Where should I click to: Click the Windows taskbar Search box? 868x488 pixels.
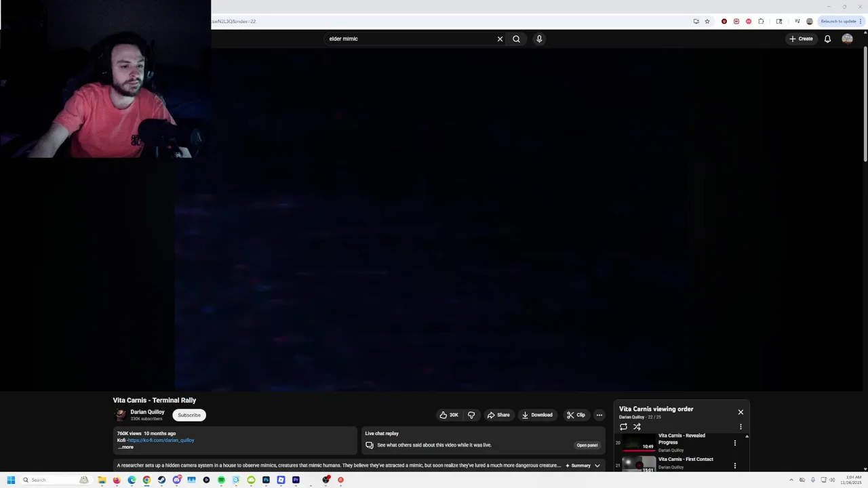coord(56,480)
